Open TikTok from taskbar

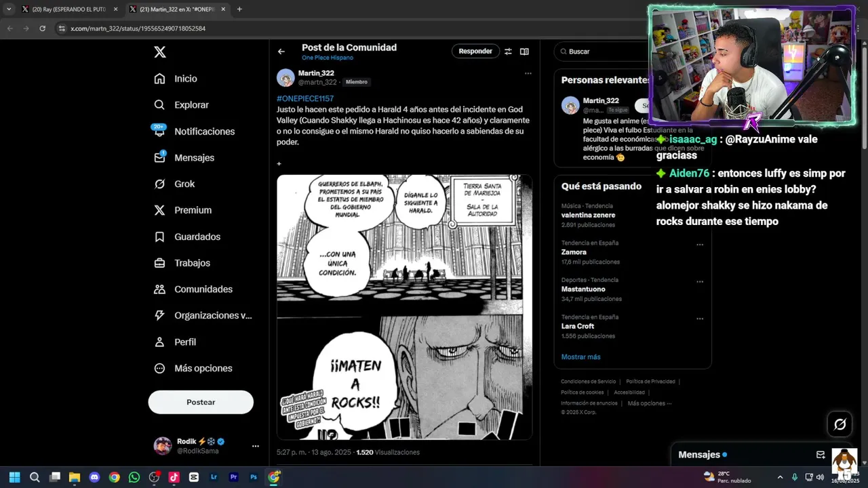point(174,477)
